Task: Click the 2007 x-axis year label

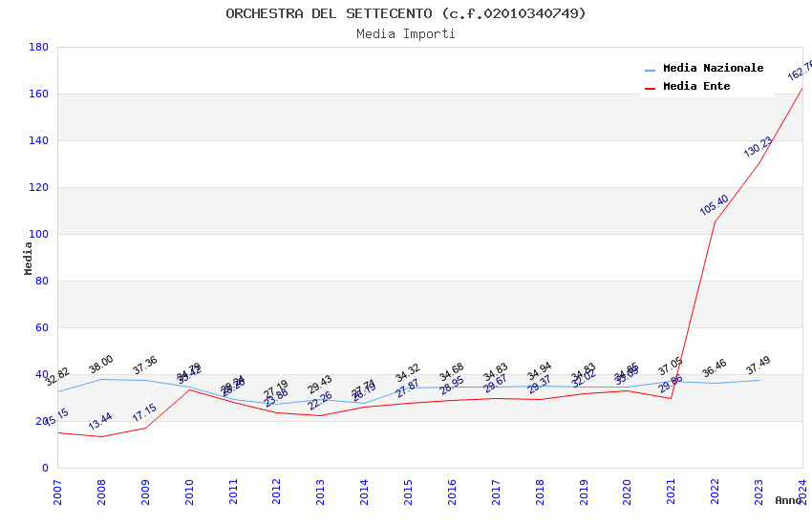Action: pos(57,492)
